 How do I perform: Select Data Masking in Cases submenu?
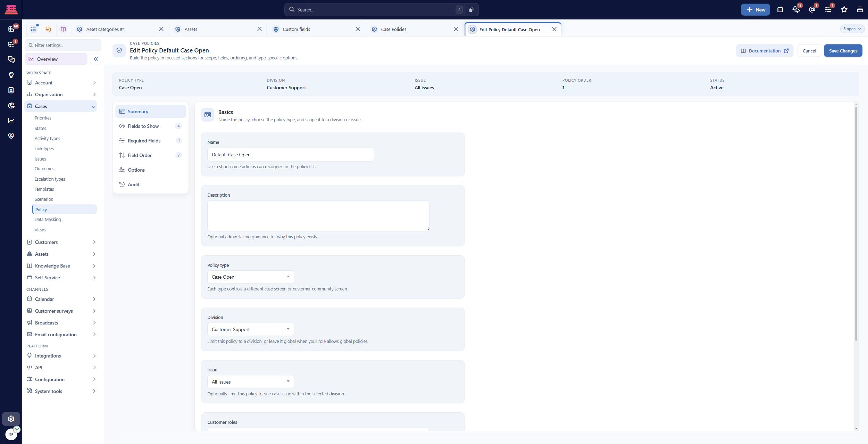tap(48, 220)
